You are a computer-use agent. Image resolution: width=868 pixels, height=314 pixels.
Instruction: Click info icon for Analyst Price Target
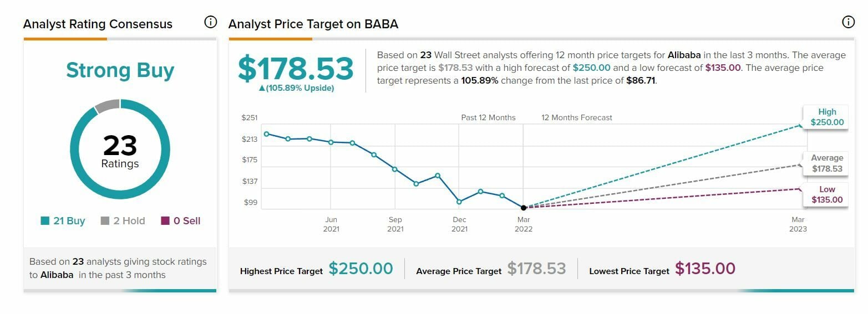point(848,23)
